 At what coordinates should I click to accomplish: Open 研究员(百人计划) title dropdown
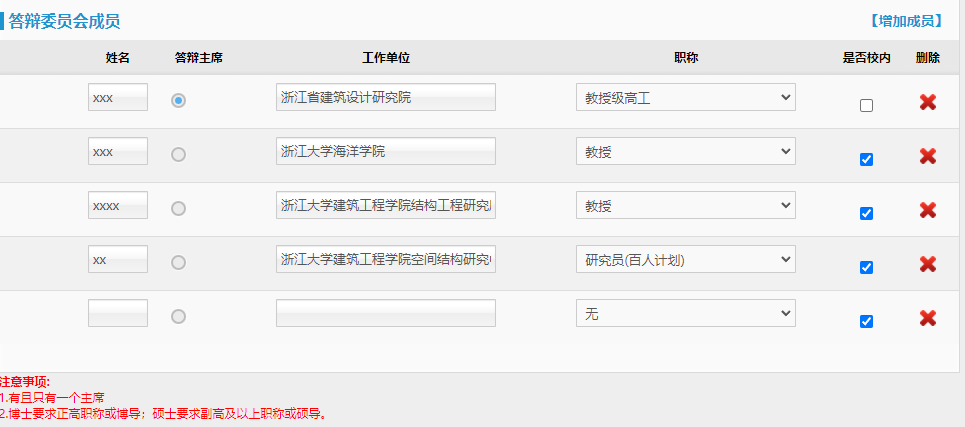coord(686,259)
